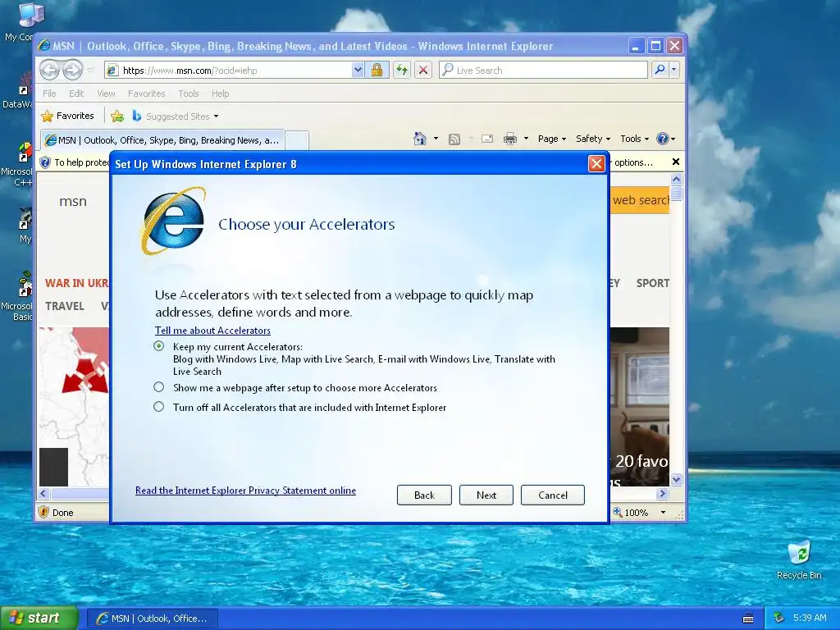
Task: Open the Favorites star button
Action: coord(67,116)
